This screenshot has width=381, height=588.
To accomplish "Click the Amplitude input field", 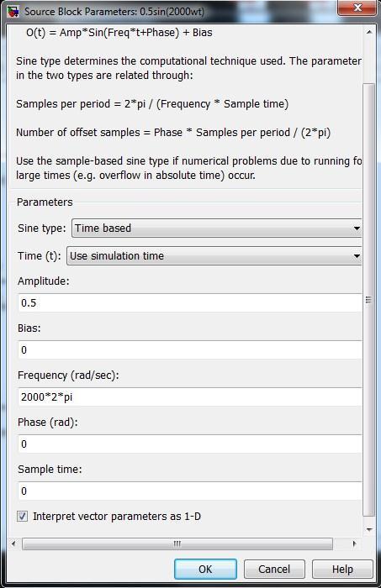I will pyautogui.click(x=190, y=302).
